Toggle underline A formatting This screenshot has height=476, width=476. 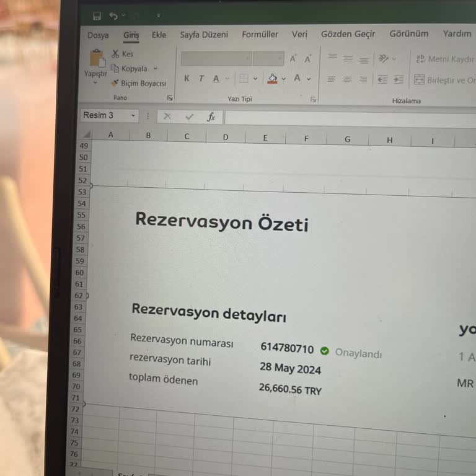pyautogui.click(x=216, y=79)
